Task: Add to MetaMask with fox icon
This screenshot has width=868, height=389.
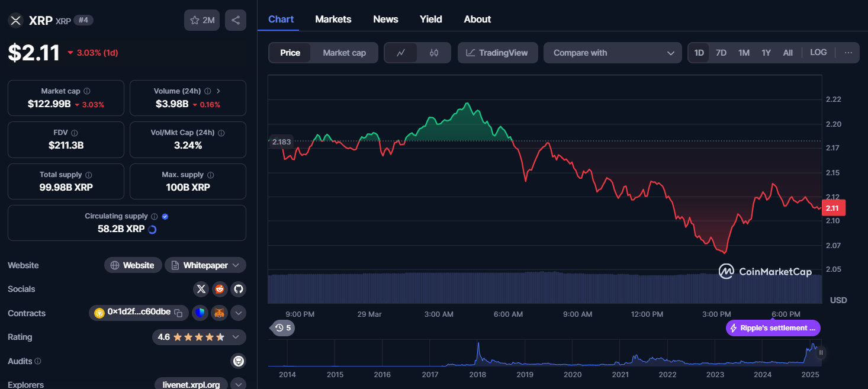Action: click(220, 313)
